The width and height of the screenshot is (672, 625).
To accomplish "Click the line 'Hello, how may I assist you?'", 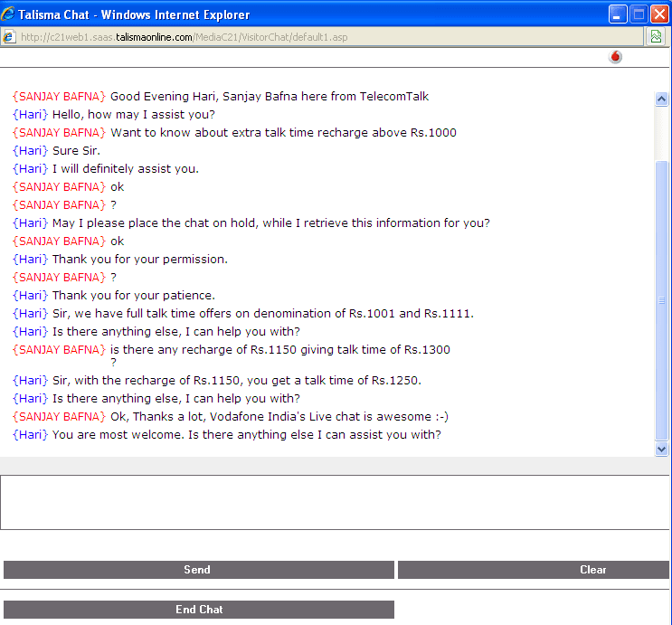I will pos(134,115).
